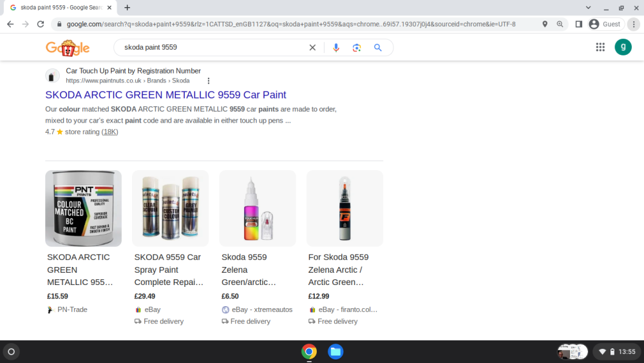Open the ChromeOS launcher circle

click(11, 351)
